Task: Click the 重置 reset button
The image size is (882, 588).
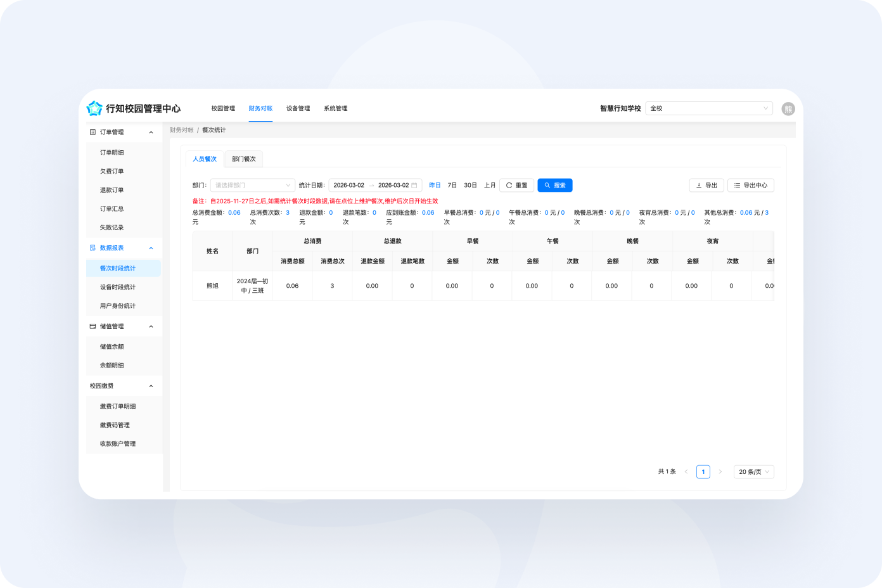Action: [516, 186]
